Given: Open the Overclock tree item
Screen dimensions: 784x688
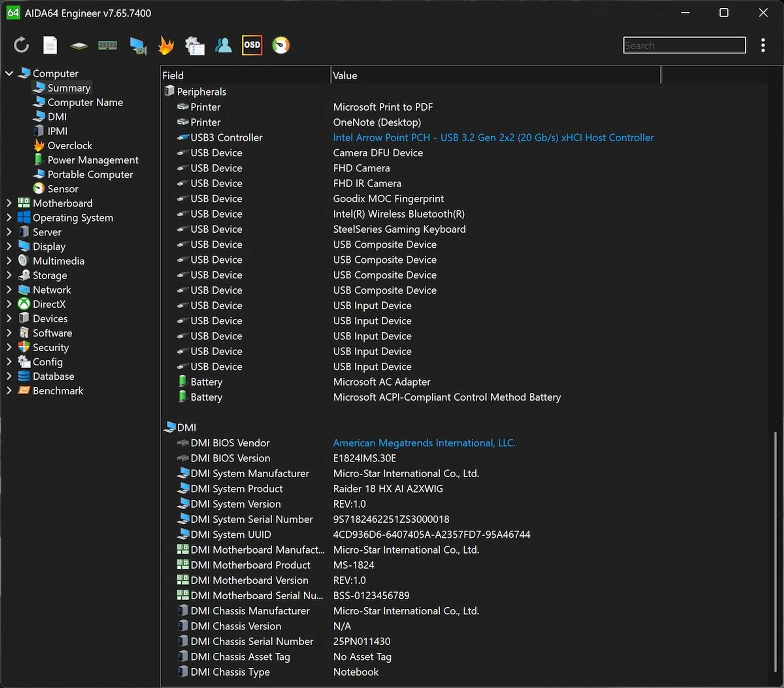Looking at the screenshot, I should (x=63, y=145).
